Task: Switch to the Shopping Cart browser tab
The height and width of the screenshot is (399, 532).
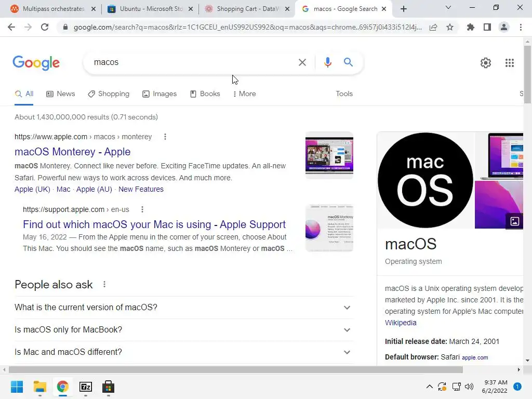Action: (x=247, y=9)
